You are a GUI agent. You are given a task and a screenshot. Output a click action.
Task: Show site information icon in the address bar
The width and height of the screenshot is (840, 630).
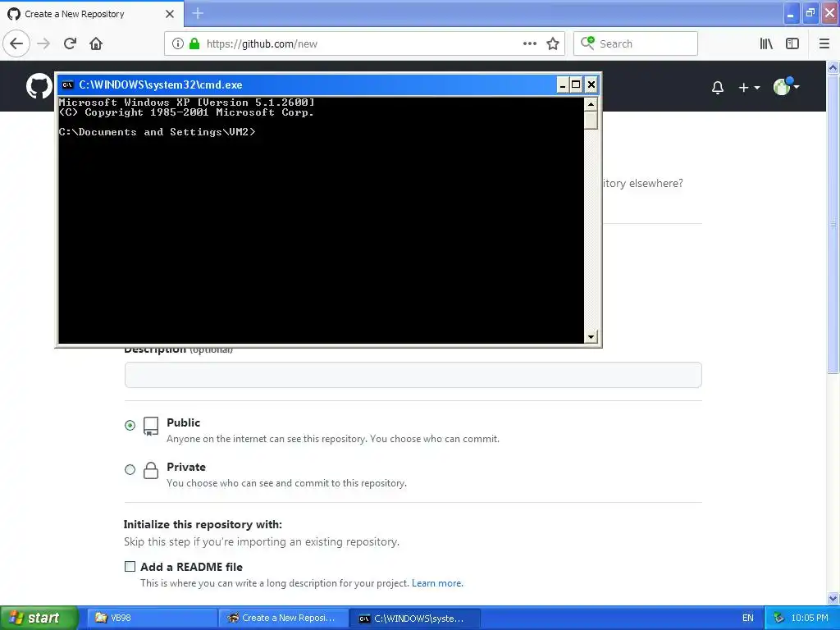177,43
